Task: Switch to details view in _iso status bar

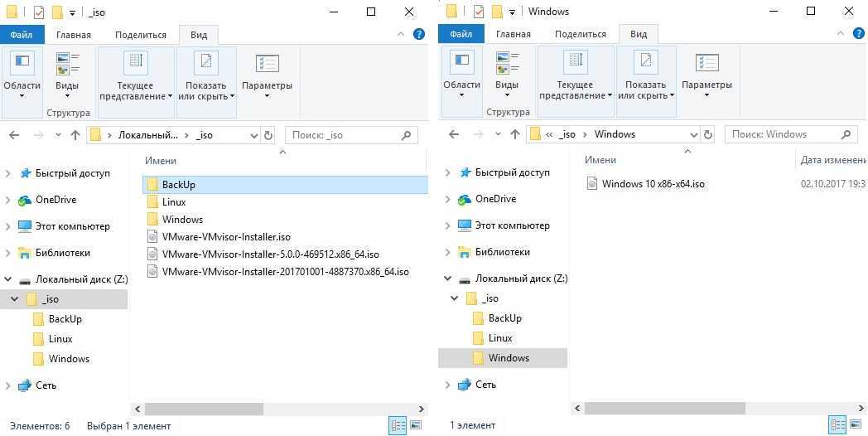Action: point(398,426)
